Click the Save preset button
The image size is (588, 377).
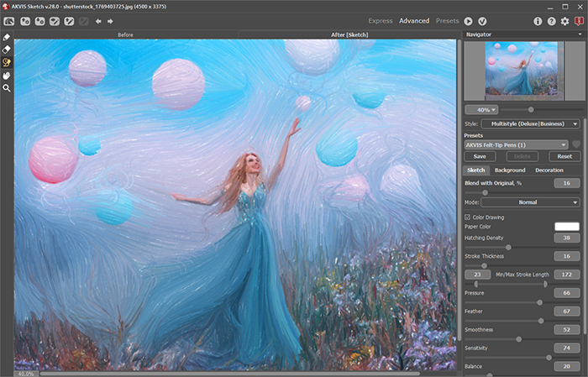click(x=479, y=157)
